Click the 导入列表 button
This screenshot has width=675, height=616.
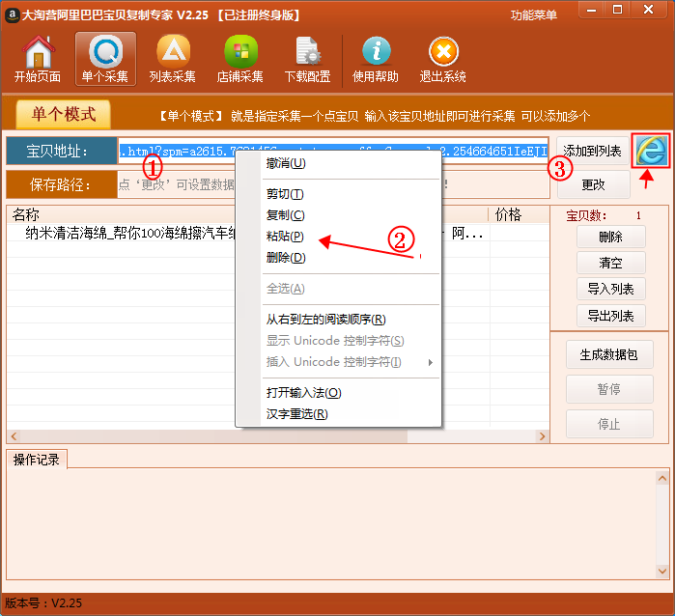(611, 290)
